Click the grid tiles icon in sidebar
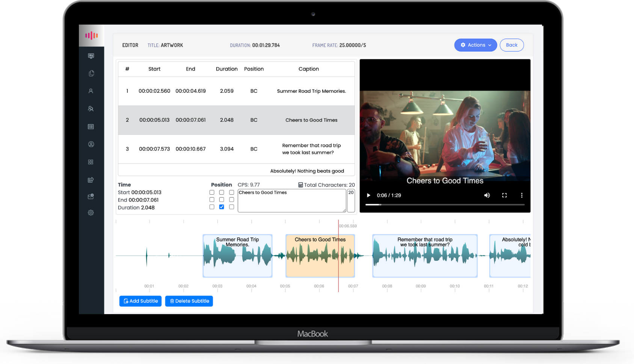 pos(91,162)
